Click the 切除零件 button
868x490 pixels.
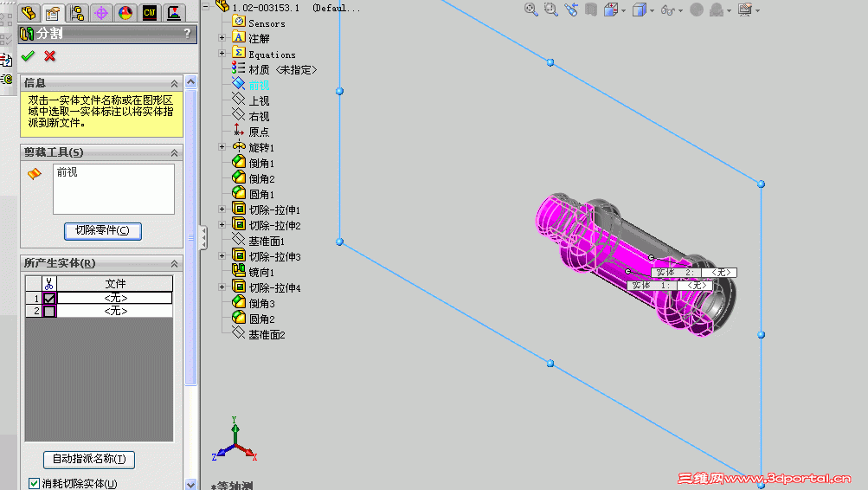tap(103, 230)
